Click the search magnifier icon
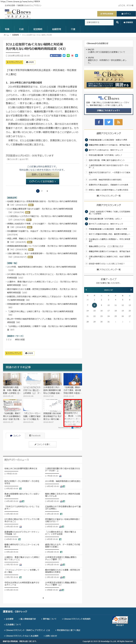 [x=117, y=22]
